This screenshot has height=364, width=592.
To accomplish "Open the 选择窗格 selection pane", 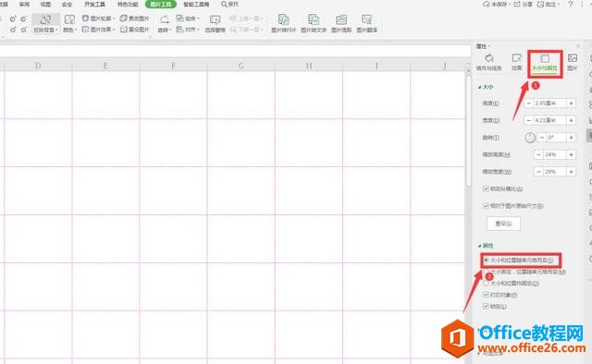I will click(215, 23).
